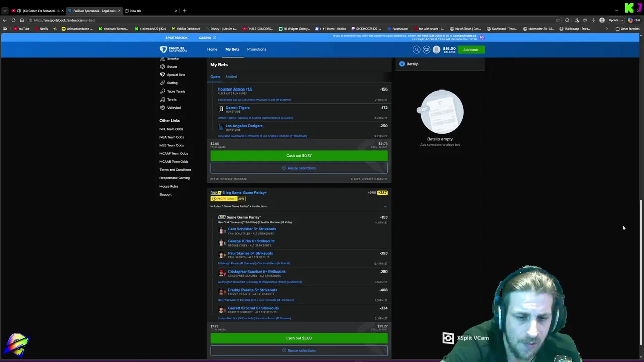
Task: Open the browser tab list dropdown
Action: 5,11
